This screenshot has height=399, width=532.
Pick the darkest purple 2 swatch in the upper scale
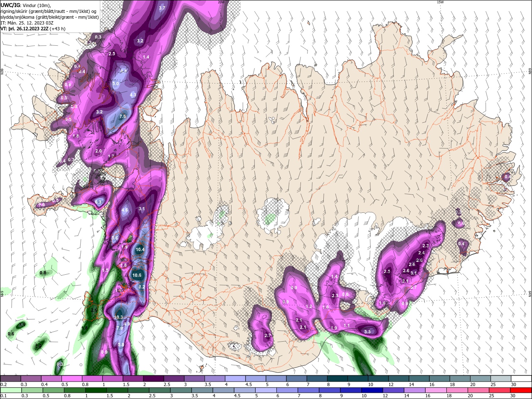(x=153, y=379)
